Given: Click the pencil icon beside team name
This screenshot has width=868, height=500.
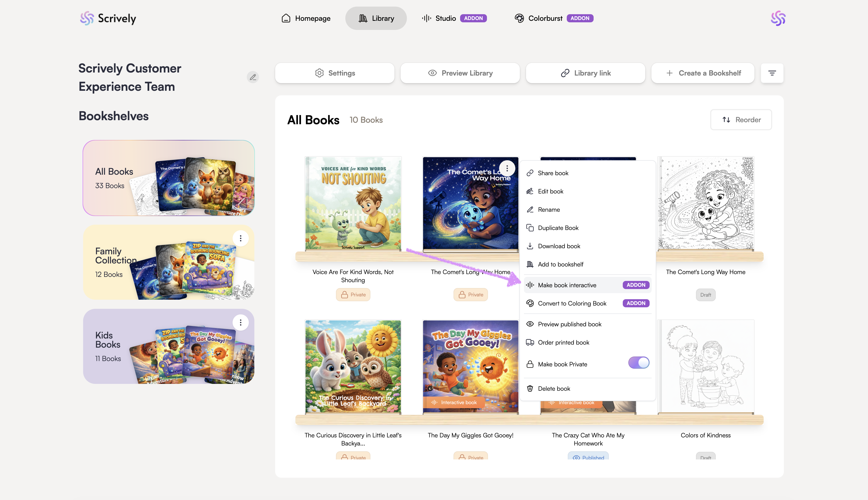Looking at the screenshot, I should click(x=253, y=77).
